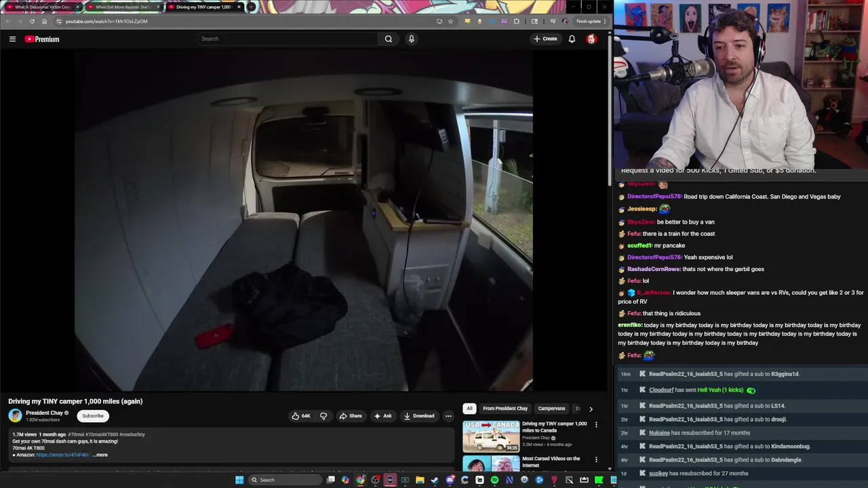Click the '1.7M views 1 month ago' text
Screen dimensions: 868x488
click(39, 434)
